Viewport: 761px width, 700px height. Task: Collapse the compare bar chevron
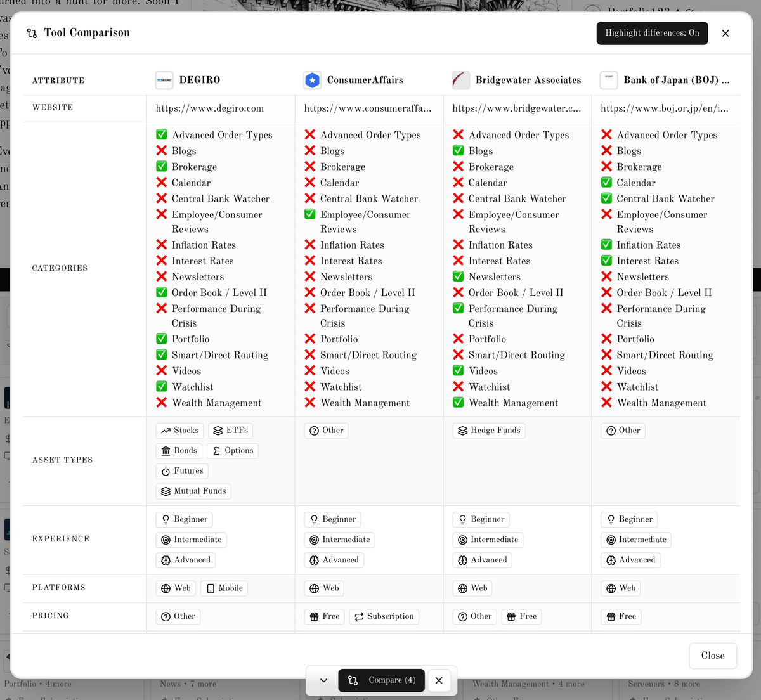pyautogui.click(x=323, y=680)
